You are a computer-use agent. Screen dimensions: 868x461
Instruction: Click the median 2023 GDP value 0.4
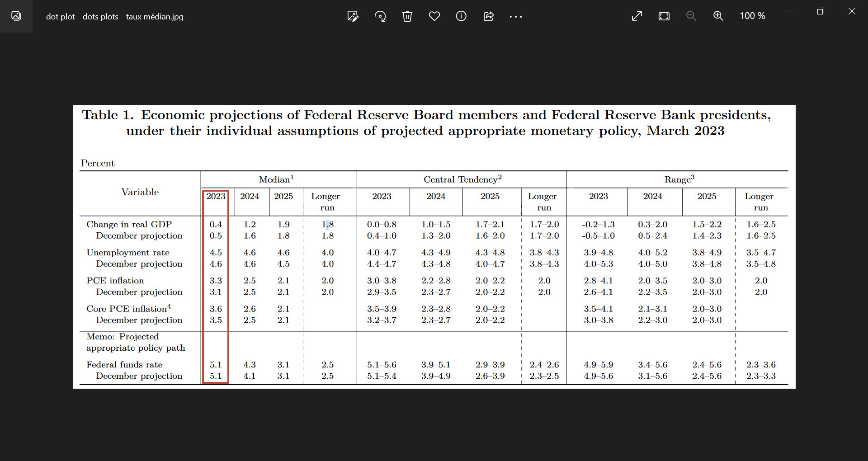(x=216, y=224)
